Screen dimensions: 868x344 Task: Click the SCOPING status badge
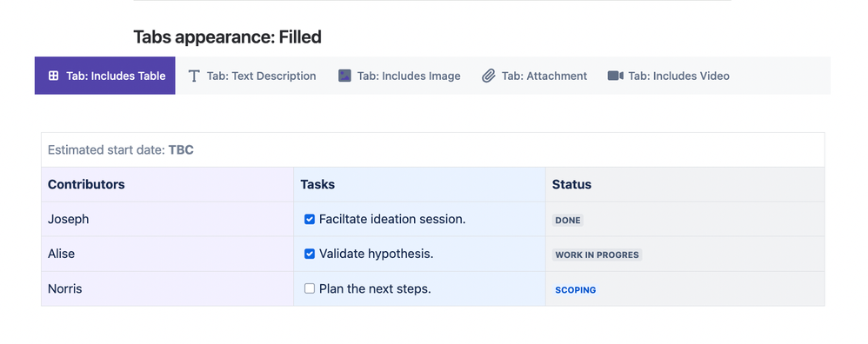(576, 290)
